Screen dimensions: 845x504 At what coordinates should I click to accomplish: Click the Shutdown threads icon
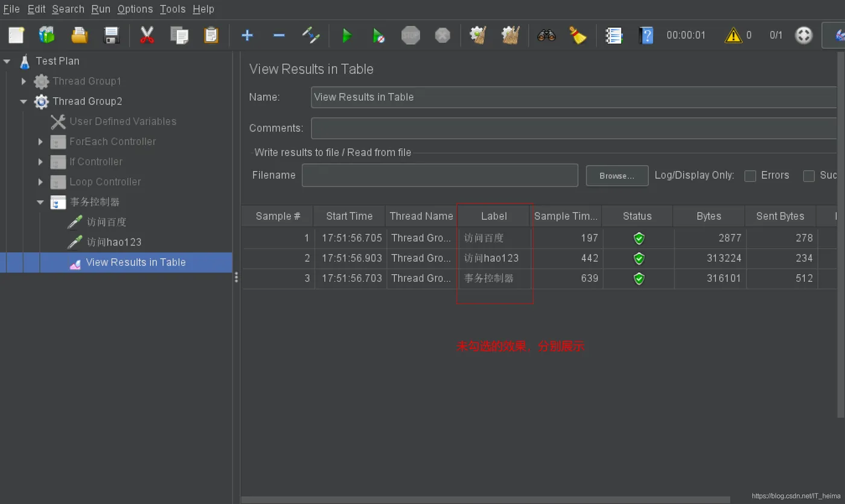click(442, 35)
